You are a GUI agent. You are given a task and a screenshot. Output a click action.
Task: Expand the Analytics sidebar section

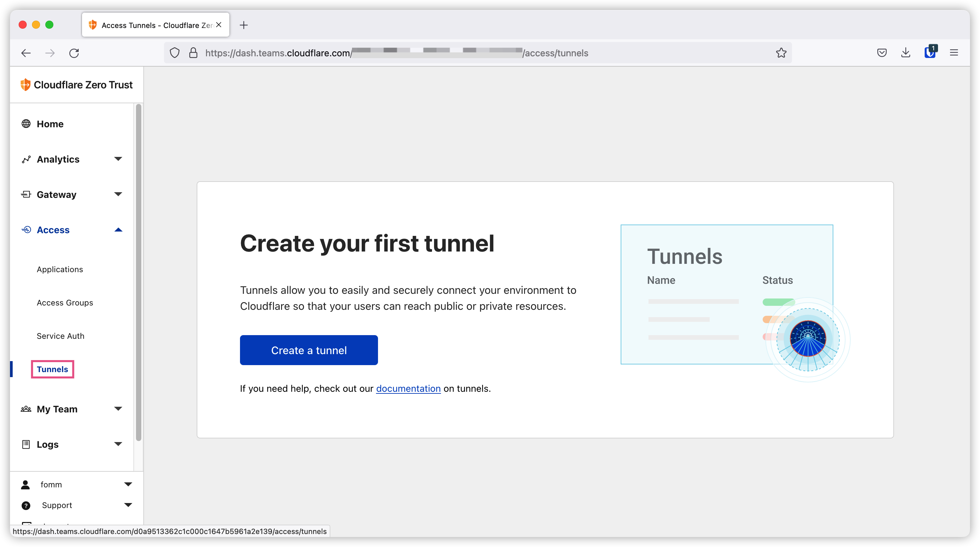click(118, 159)
